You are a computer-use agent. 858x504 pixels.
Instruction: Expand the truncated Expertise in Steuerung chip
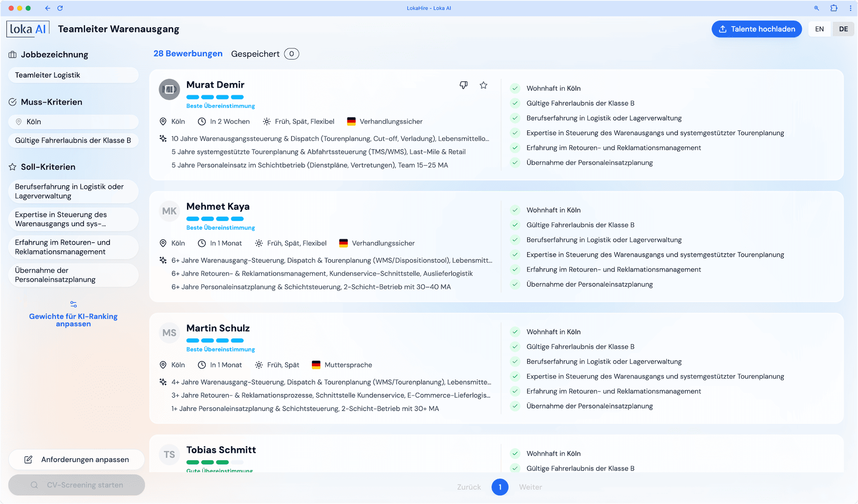click(x=73, y=219)
